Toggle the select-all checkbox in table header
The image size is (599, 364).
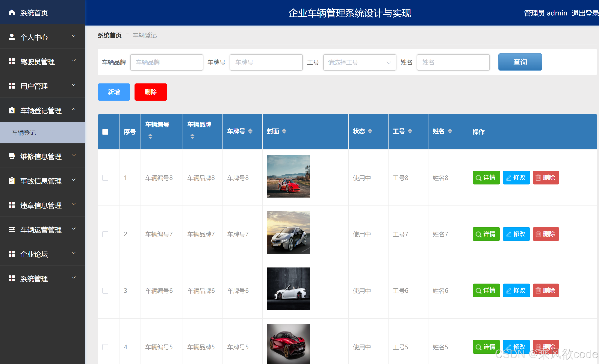[x=105, y=132]
